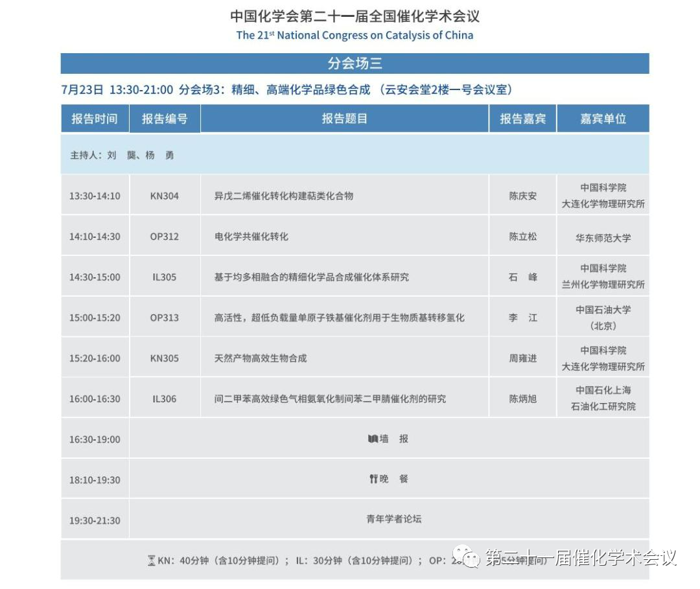Click the title 异戊二烯催化转化构建萜类化合物
700x589 pixels.
[x=284, y=196]
